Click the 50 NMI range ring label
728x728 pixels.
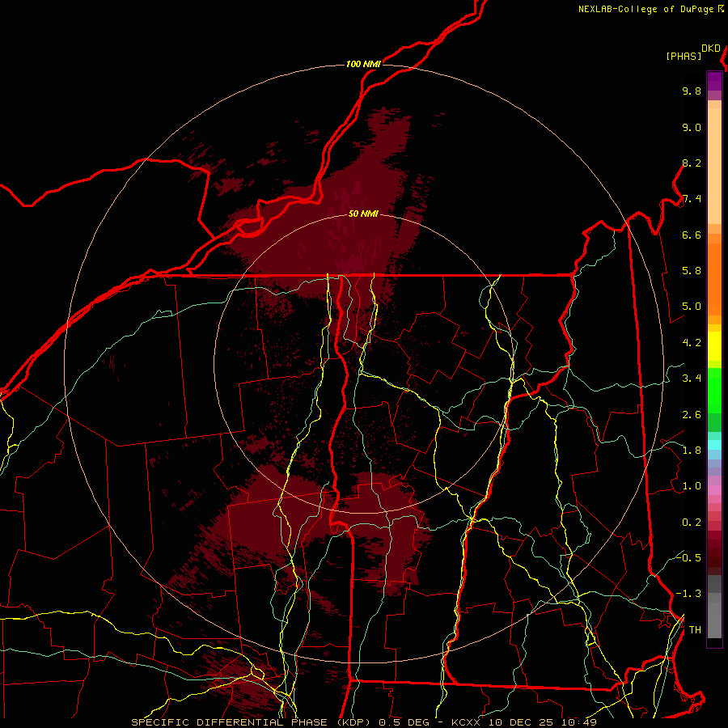(x=363, y=214)
